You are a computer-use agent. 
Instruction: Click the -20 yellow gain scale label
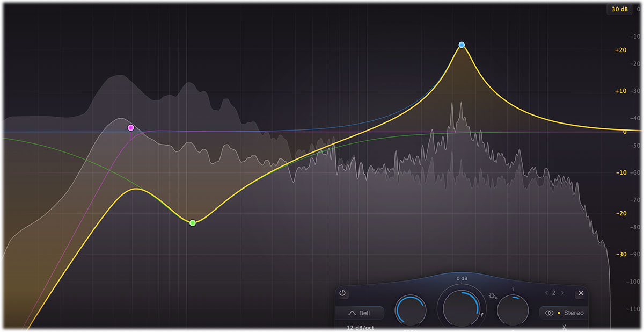tap(621, 213)
